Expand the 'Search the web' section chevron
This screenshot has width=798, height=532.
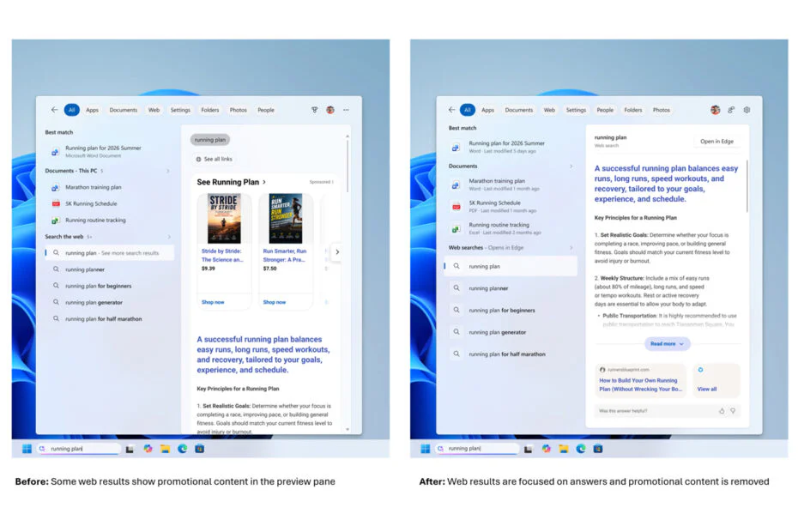click(x=169, y=237)
